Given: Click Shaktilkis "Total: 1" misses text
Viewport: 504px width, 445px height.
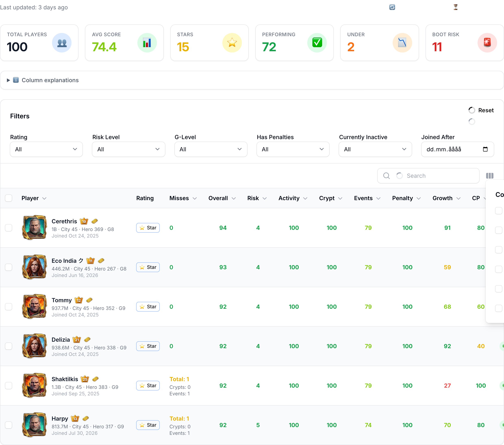Looking at the screenshot, I should [179, 379].
